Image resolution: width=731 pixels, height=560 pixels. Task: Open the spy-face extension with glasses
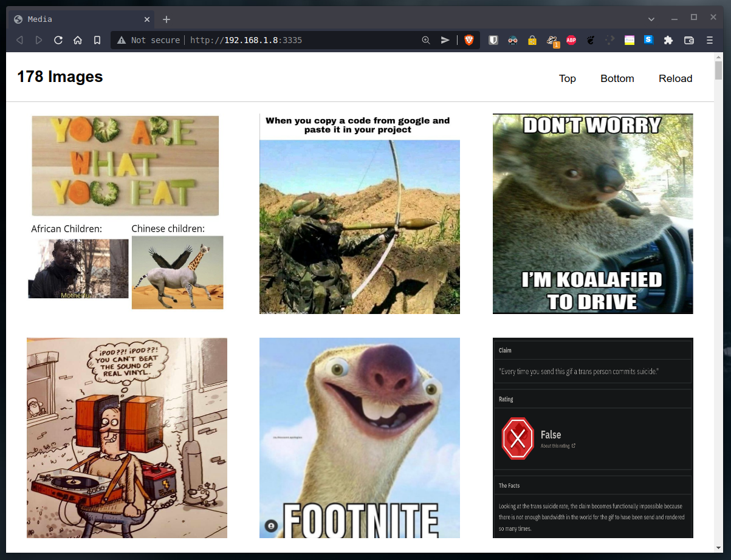click(513, 40)
